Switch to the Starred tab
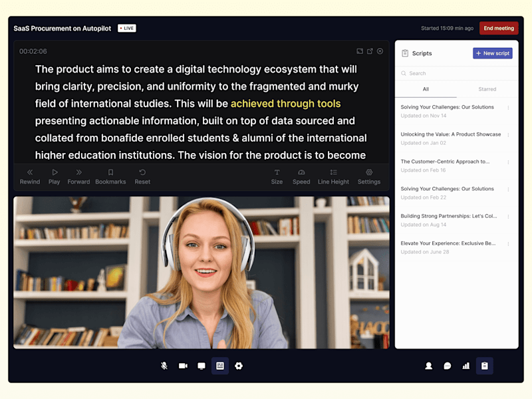The width and height of the screenshot is (532, 399). tap(487, 89)
